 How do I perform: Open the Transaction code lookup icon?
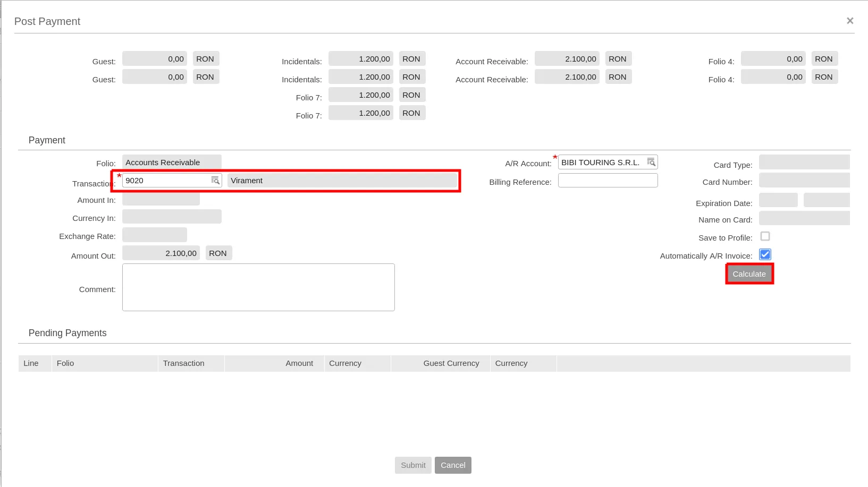(215, 181)
